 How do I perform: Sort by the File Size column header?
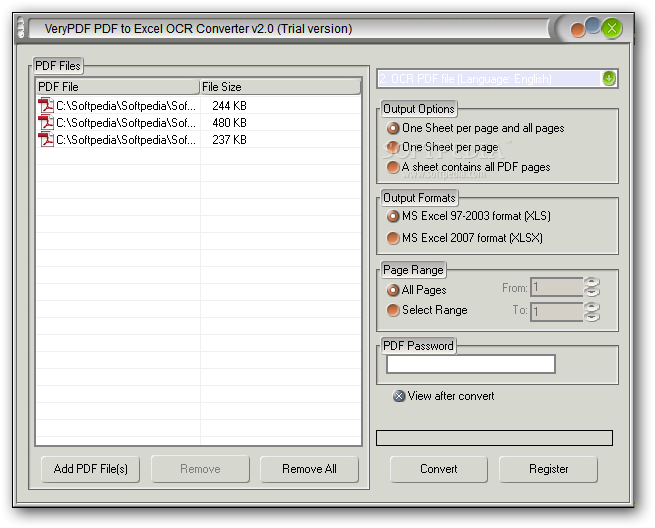click(280, 87)
